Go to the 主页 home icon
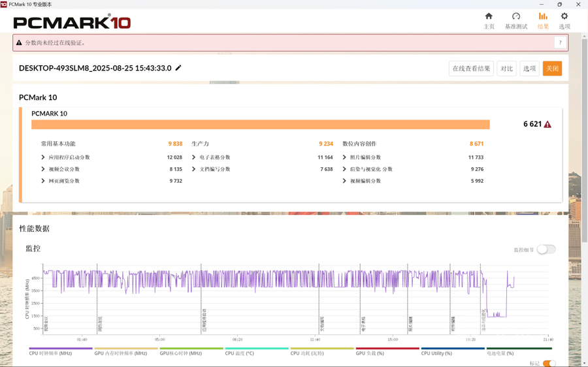 tap(489, 16)
